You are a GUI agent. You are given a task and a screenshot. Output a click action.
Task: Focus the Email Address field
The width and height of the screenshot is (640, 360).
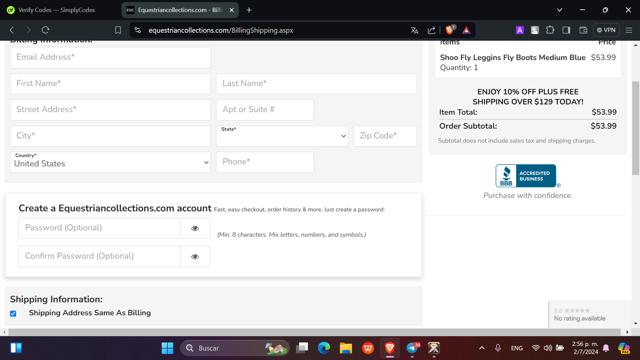(110, 58)
